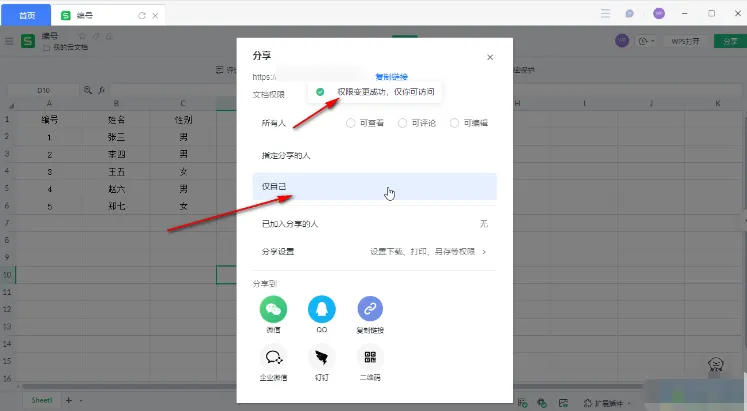
Task: Share via WeChat icon
Action: tap(273, 309)
